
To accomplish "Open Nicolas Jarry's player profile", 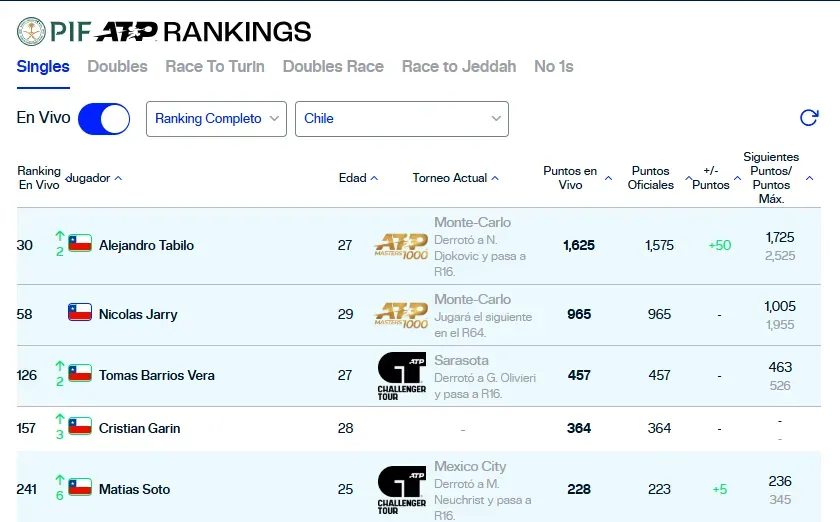I will (138, 314).
